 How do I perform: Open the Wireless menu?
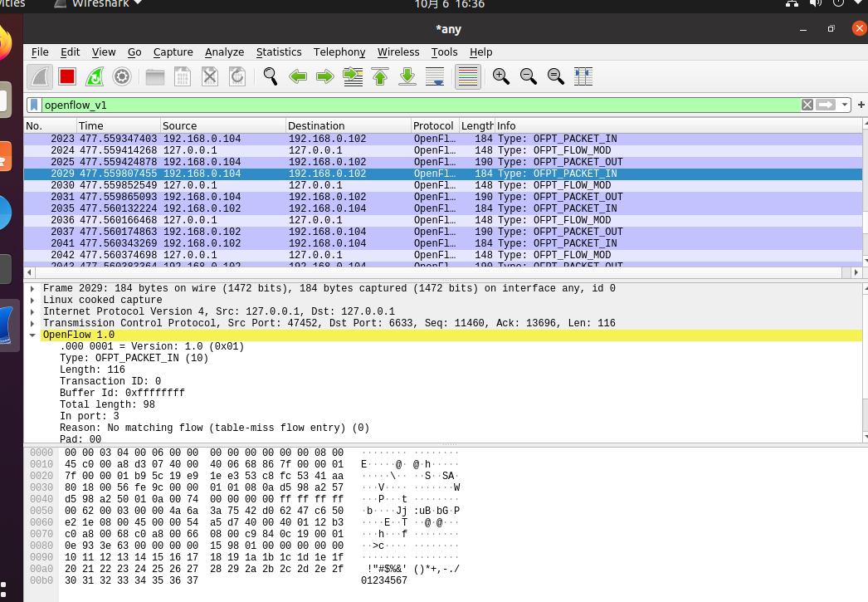click(x=398, y=52)
